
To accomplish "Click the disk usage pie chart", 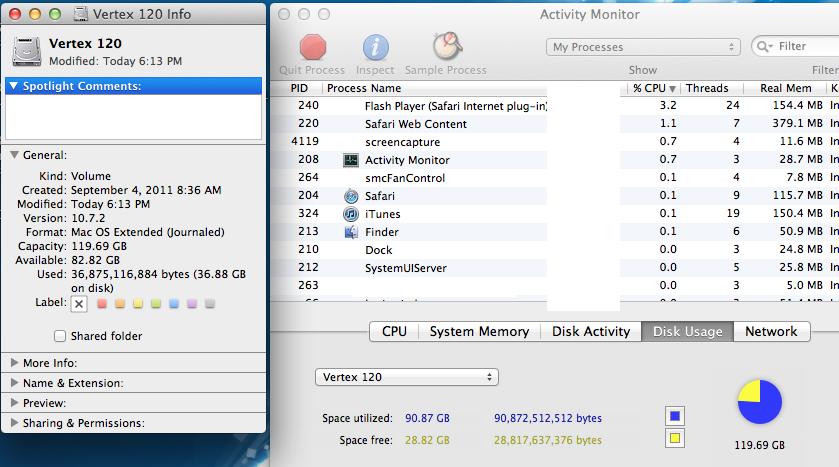I will [x=760, y=402].
